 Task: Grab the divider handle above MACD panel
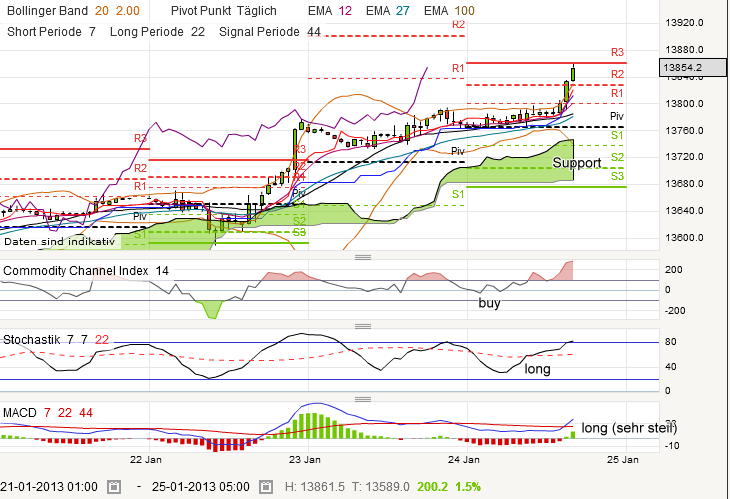(x=363, y=399)
